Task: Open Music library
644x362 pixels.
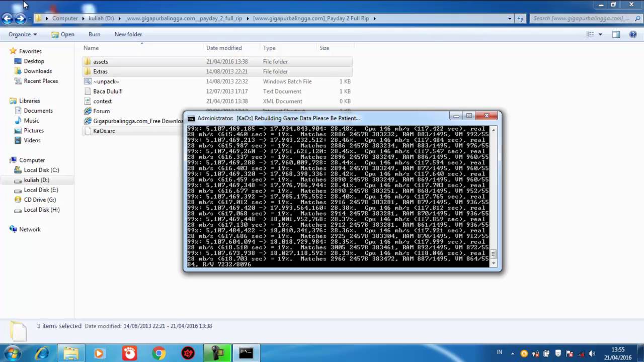Action: [x=31, y=121]
